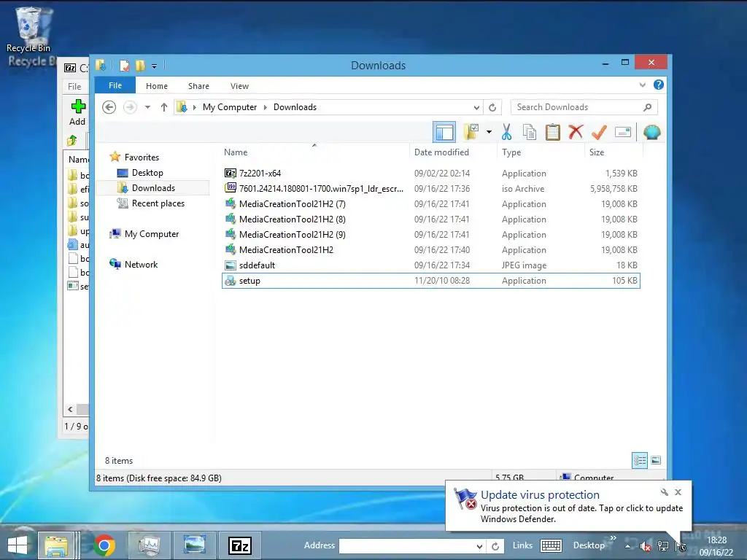
Task: Open the File ribbon tab
Action: [115, 86]
